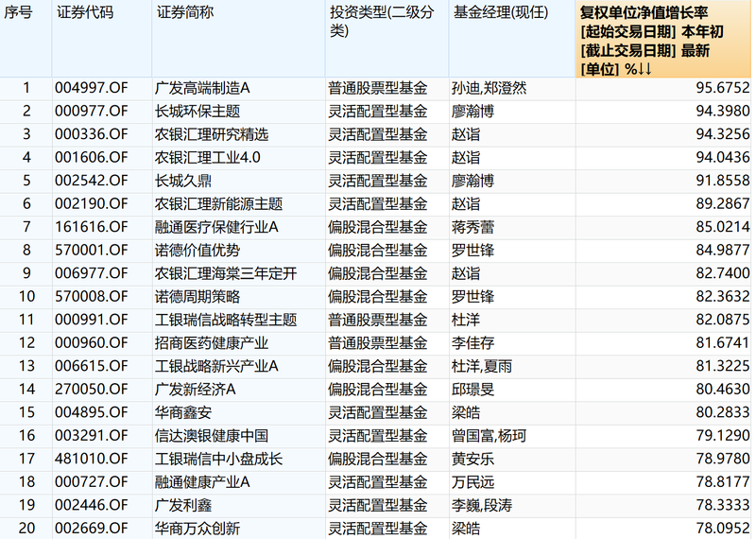Viewport: 756px width, 539px height.
Task: Select growth rate value 78.3333
Action: pos(723,505)
